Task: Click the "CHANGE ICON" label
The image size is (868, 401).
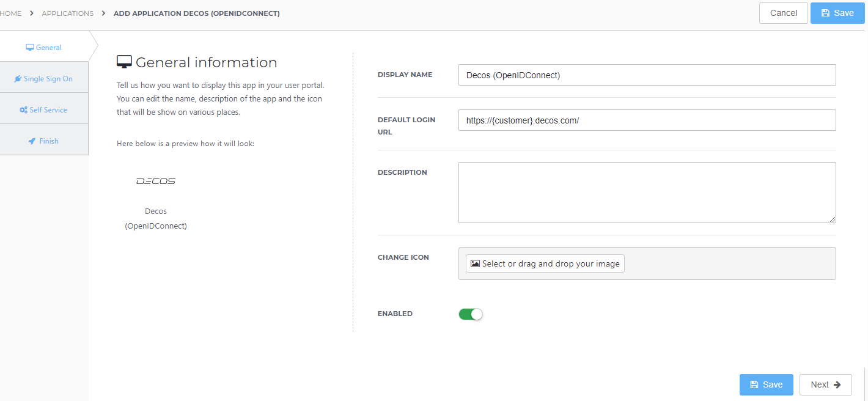Action: click(x=403, y=257)
